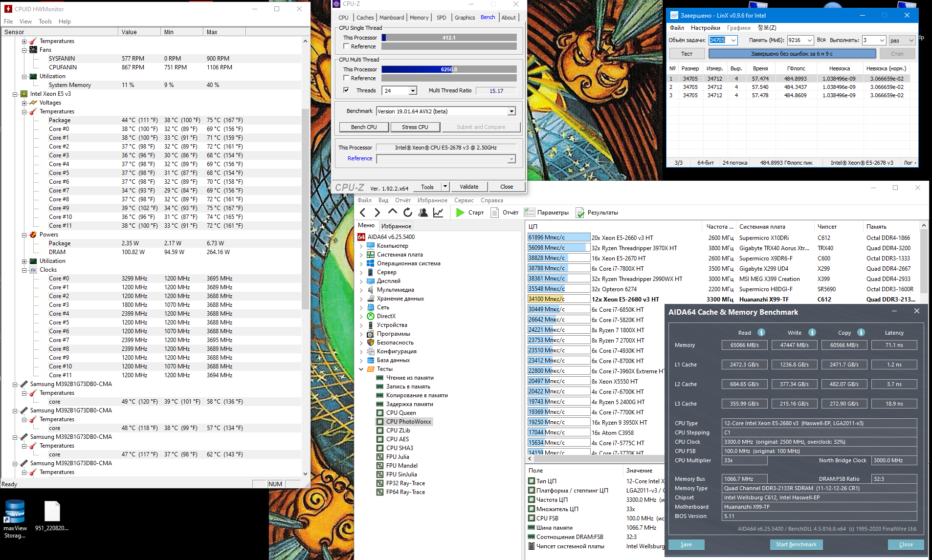Viewport: 932px width, 560px height.
Task: Collapse the Intel Xeon E5 v3 node
Action: point(15,94)
